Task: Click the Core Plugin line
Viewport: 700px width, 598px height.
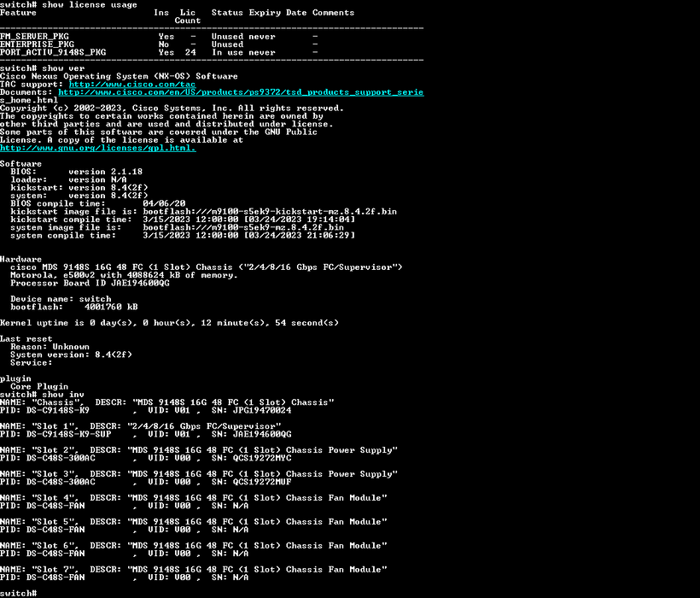Action: [39, 386]
